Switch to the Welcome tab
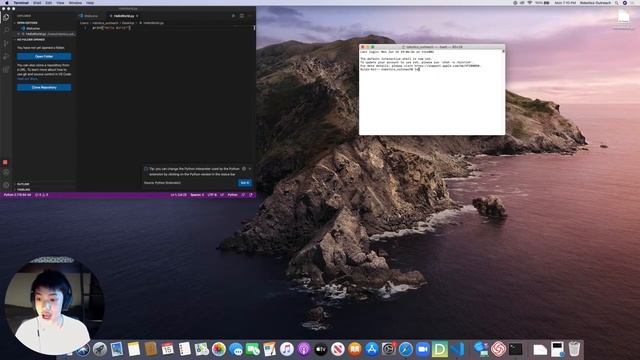 (x=91, y=16)
